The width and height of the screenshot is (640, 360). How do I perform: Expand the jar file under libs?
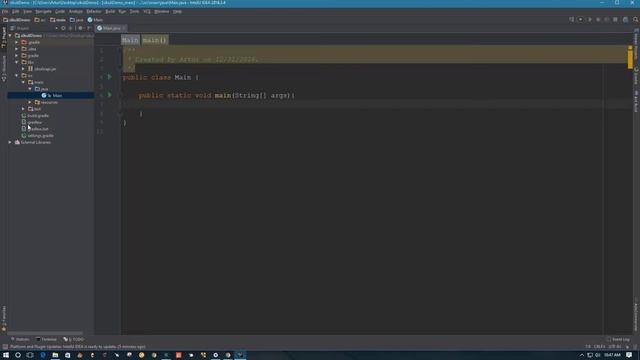pos(23,69)
